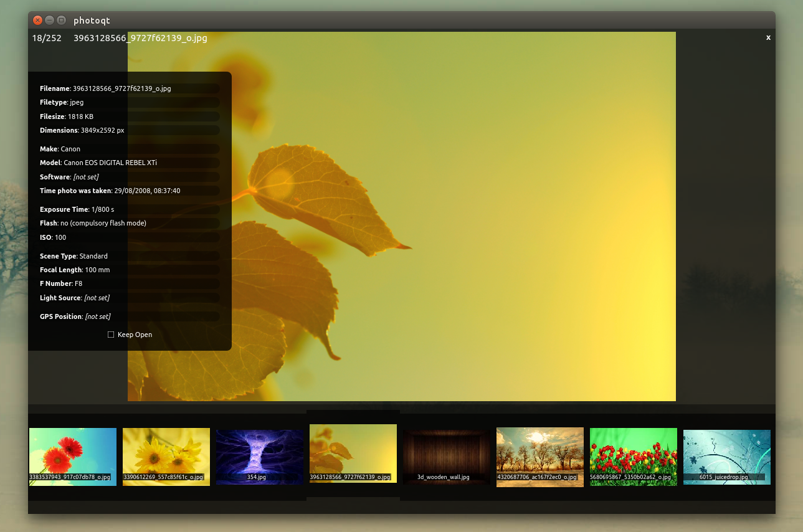803x532 pixels.
Task: Select the yellow sunflowers thumbnail
Action: click(x=166, y=457)
